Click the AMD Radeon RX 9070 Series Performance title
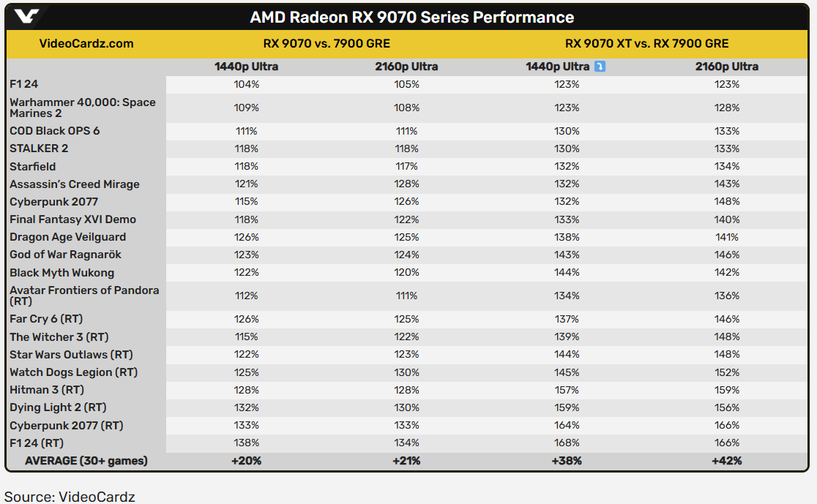The width and height of the screenshot is (817, 504). (411, 17)
